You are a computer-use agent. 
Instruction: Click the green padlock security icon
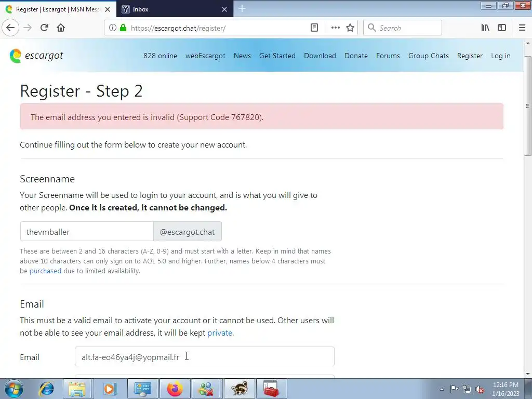123,28
